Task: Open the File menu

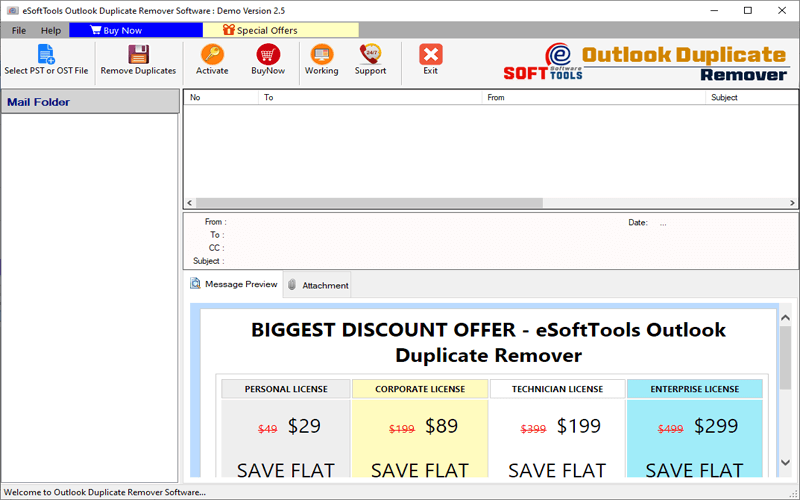Action: 19,31
